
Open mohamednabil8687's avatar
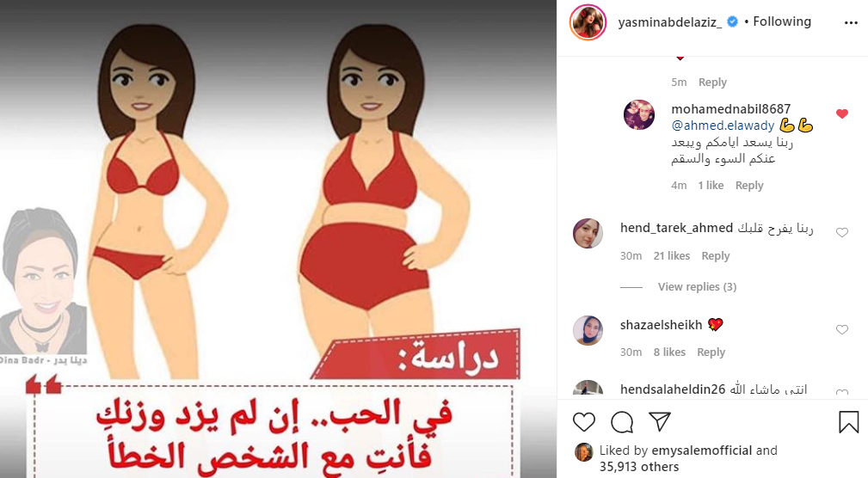pyautogui.click(x=639, y=115)
